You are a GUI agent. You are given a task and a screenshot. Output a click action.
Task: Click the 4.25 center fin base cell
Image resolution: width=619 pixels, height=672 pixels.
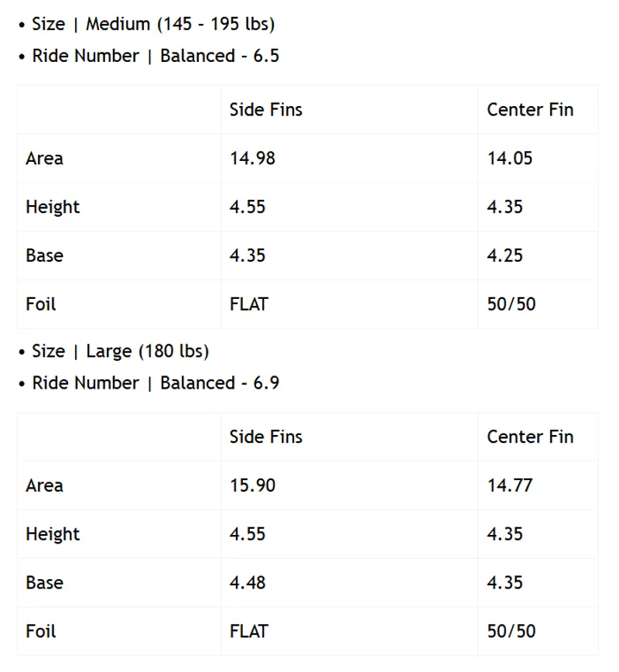click(x=505, y=255)
